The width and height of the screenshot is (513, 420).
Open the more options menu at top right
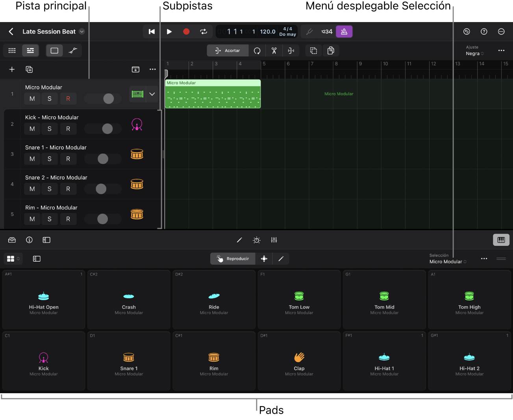pyautogui.click(x=501, y=31)
